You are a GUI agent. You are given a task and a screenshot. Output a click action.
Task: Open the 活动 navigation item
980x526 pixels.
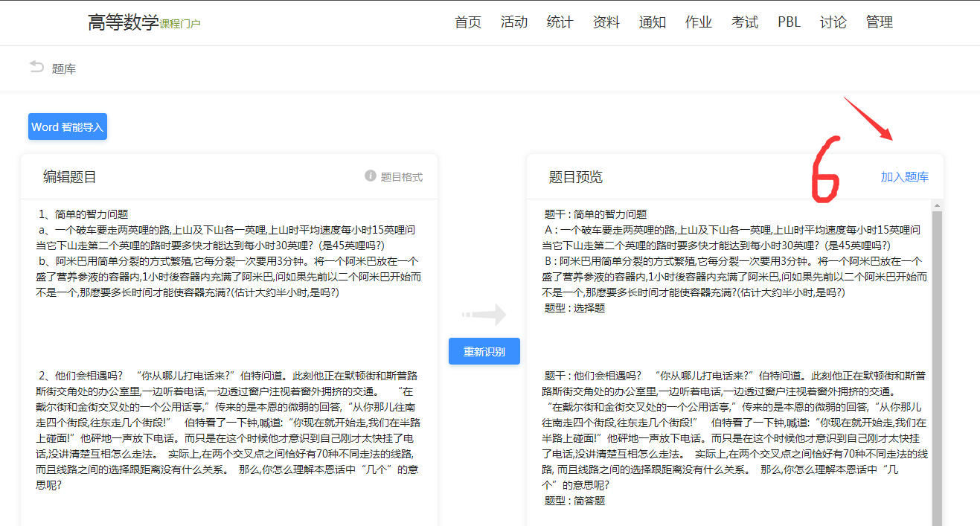pos(514,22)
